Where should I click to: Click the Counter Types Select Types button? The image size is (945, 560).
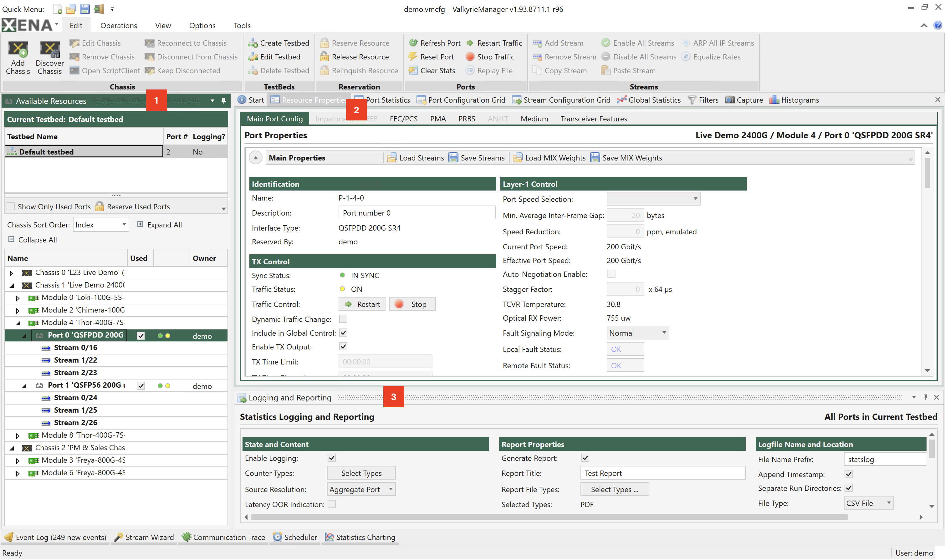click(361, 473)
